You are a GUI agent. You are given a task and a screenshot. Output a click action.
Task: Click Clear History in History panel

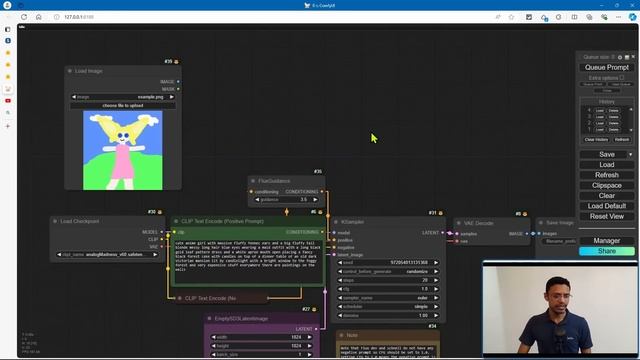tap(596, 140)
